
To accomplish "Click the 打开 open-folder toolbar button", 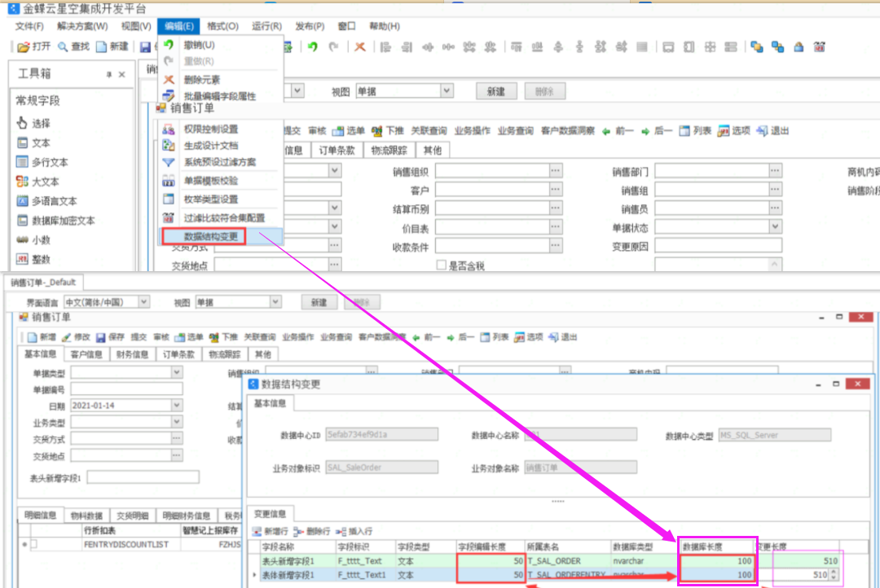I will (x=33, y=46).
